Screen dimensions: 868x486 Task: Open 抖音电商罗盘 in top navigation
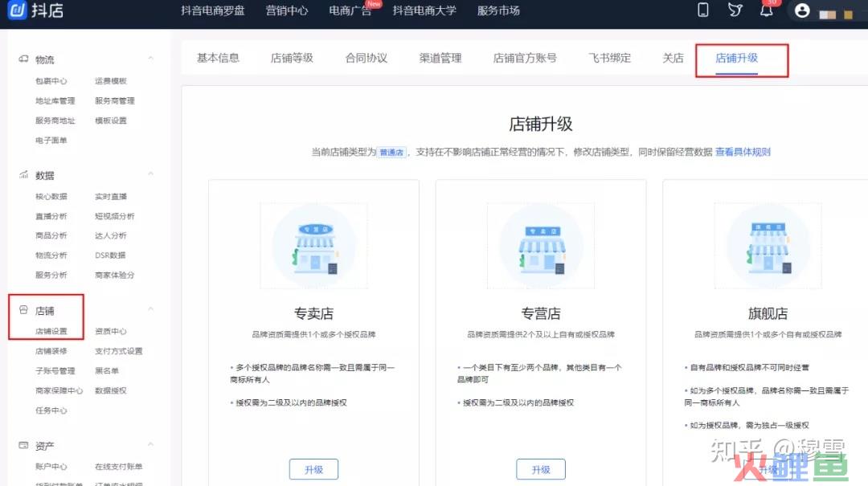click(212, 10)
